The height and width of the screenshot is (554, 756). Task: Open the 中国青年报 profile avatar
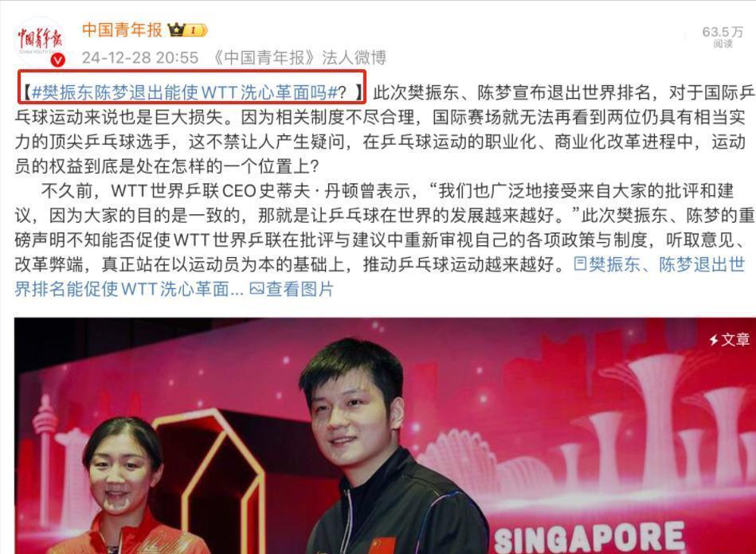coord(40,41)
